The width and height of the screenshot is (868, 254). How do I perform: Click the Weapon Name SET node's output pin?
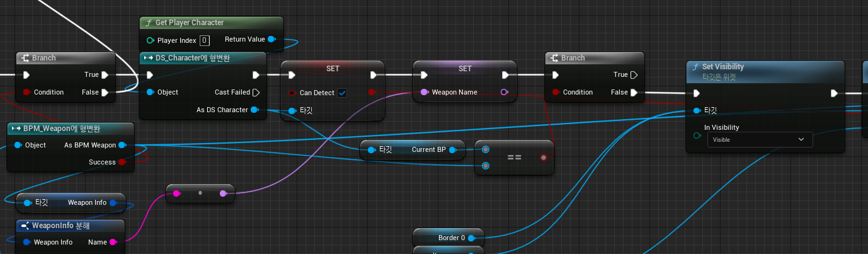504,92
